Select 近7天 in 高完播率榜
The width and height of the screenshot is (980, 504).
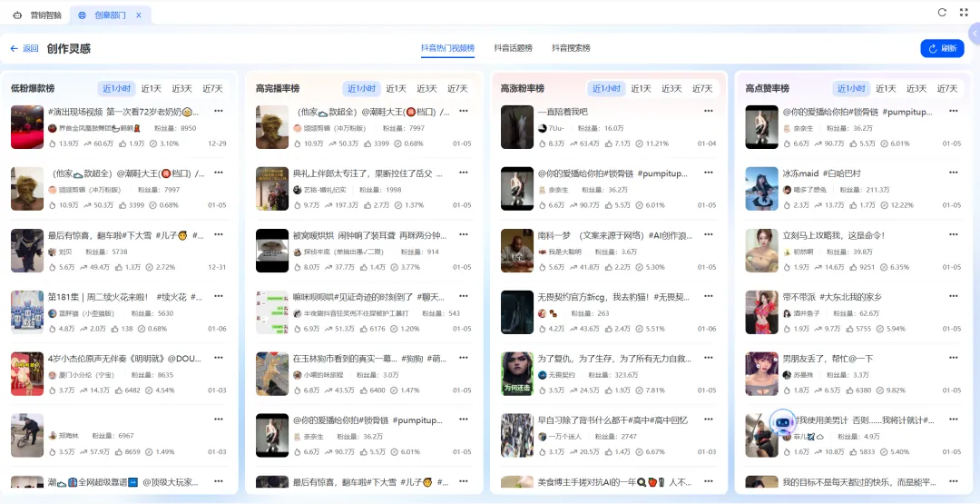(x=457, y=89)
